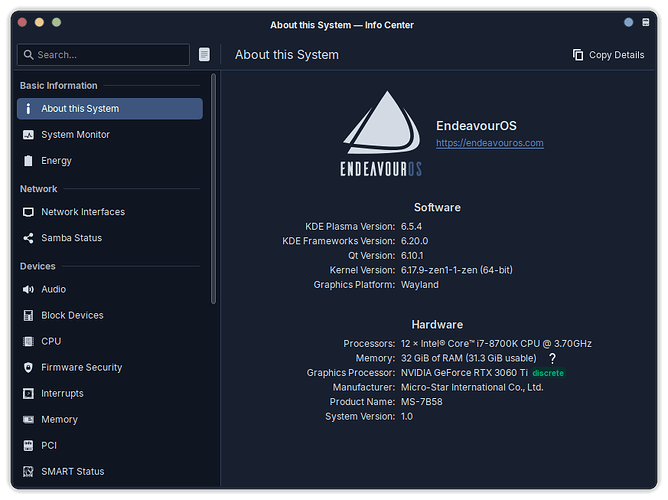Screen dimensions: 668x500
Task: Go to the Memory sidebar page
Action: click(x=59, y=419)
